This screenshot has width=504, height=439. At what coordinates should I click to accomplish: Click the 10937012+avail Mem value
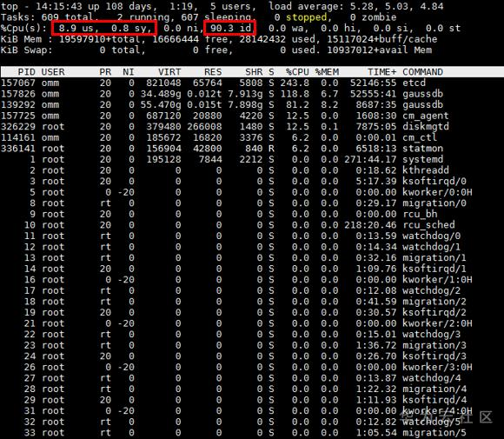(379, 50)
